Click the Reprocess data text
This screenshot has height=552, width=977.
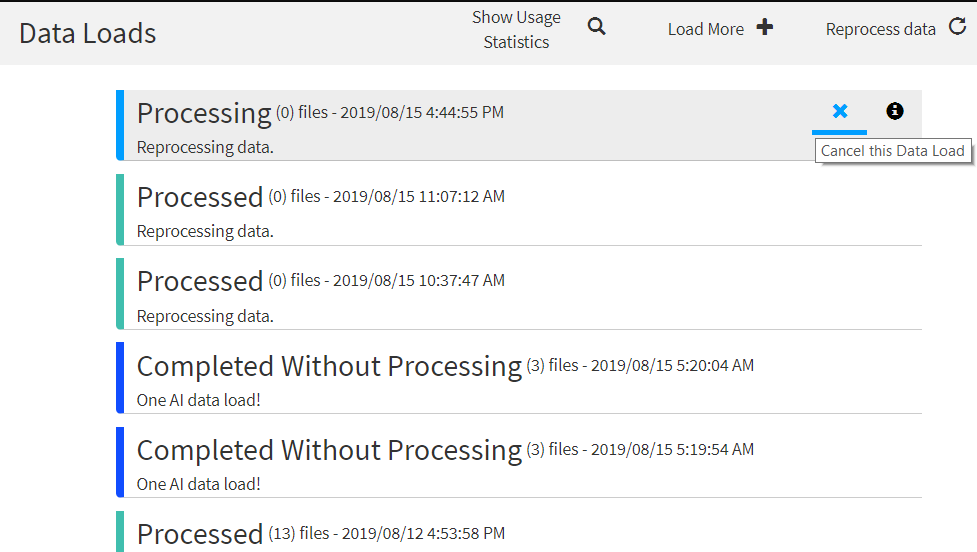pos(880,29)
